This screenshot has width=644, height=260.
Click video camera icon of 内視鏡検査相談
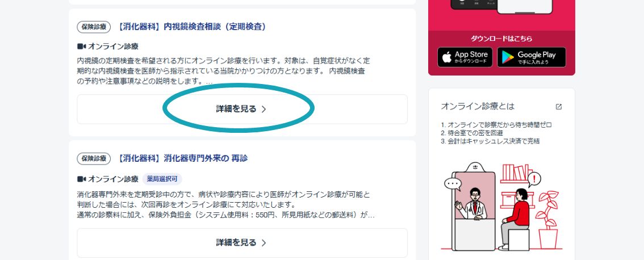coord(81,47)
